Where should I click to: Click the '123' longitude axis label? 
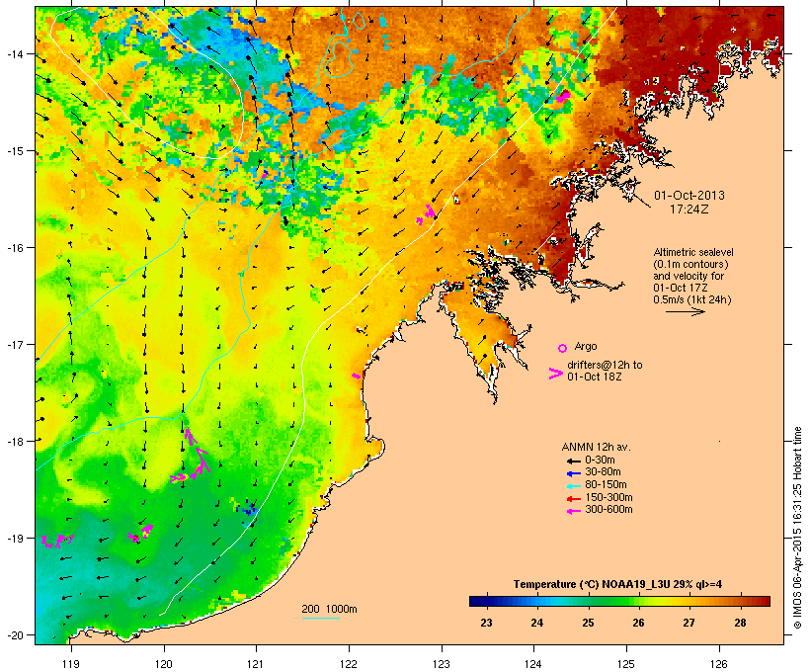[x=442, y=664]
